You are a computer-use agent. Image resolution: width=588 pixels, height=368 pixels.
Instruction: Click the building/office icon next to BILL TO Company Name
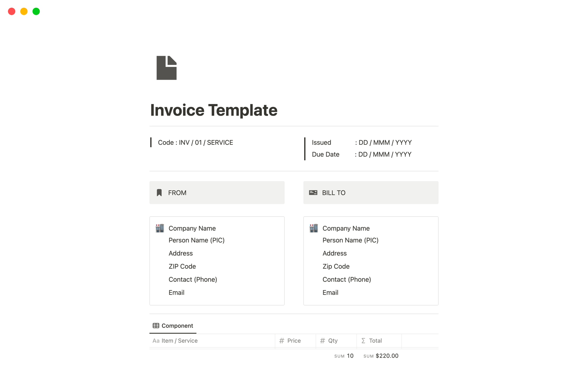(313, 228)
